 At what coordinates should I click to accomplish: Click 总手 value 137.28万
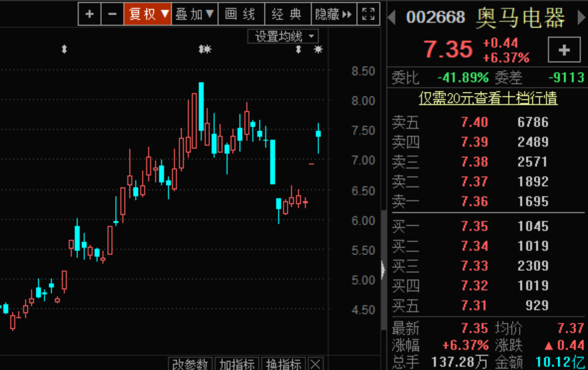pos(460,362)
